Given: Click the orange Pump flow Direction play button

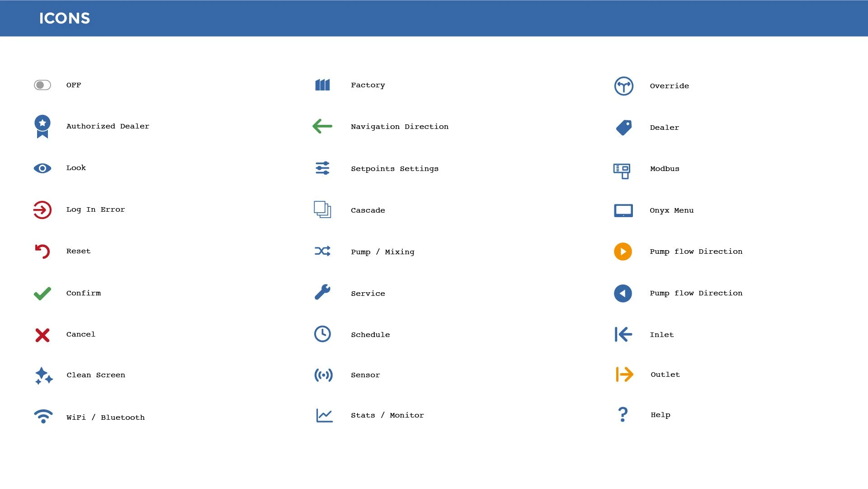Looking at the screenshot, I should click(x=623, y=252).
